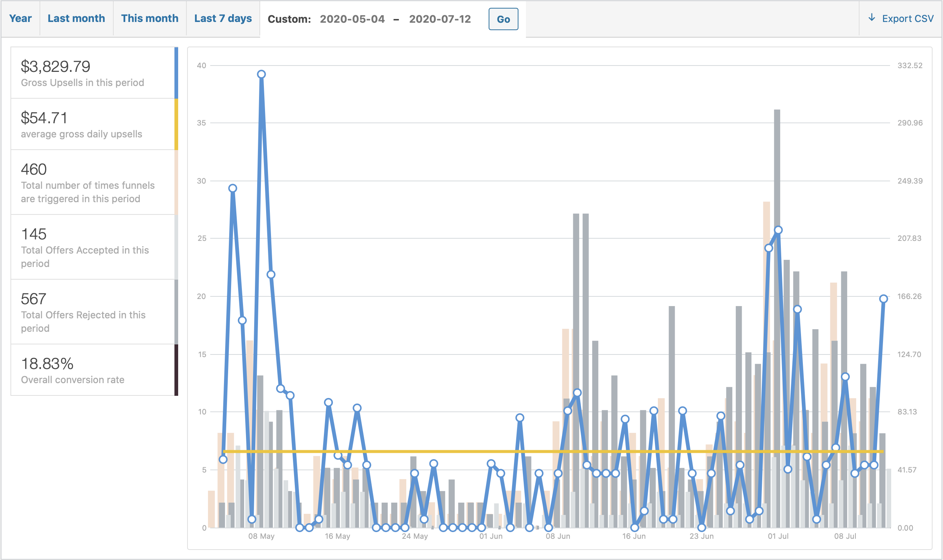Click the yellow swatch beside average daily upsells
Viewport: 943px width, 560px height.
[176, 124]
